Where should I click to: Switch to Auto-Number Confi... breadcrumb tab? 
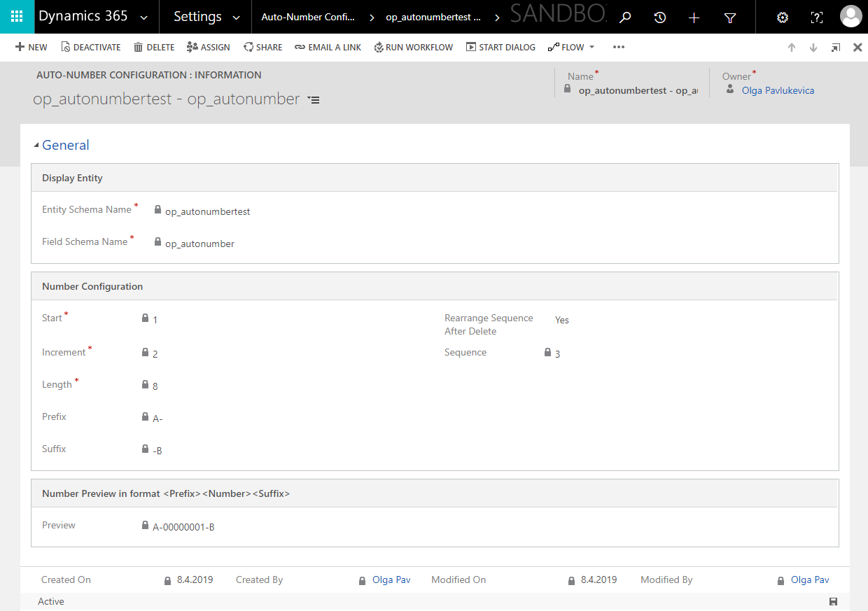click(x=308, y=17)
